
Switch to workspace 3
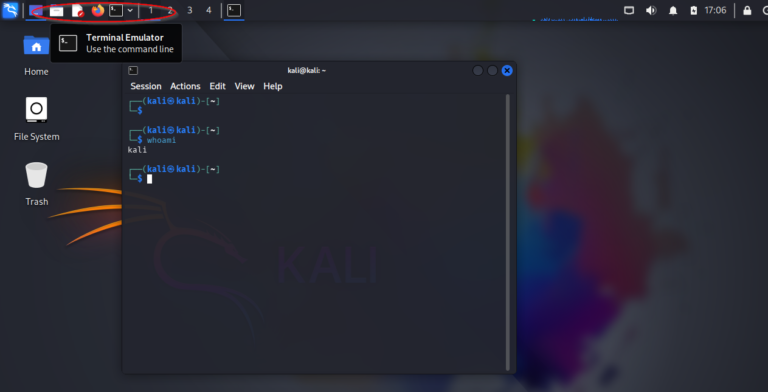coord(190,10)
